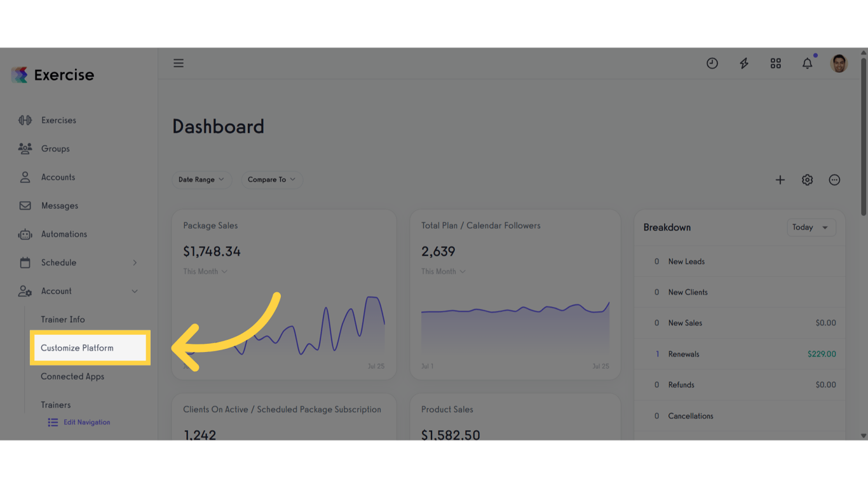The width and height of the screenshot is (868, 488).
Task: Click the lightning bolt quick actions icon
Action: (743, 63)
